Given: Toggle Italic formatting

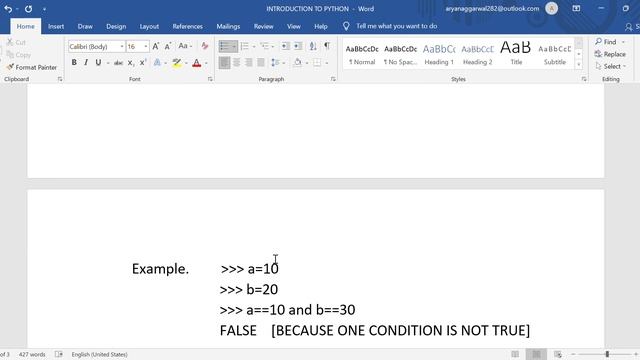Looking at the screenshot, I should [x=86, y=62].
